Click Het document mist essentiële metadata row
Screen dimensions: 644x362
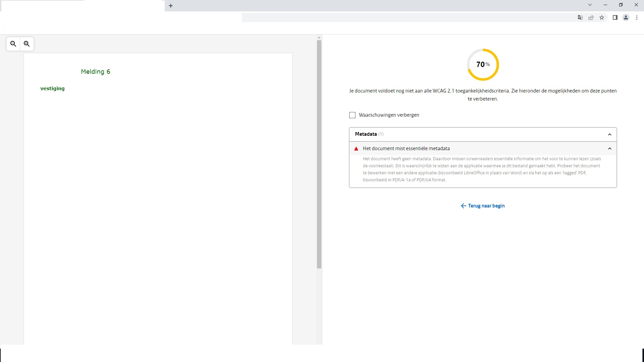point(406,148)
